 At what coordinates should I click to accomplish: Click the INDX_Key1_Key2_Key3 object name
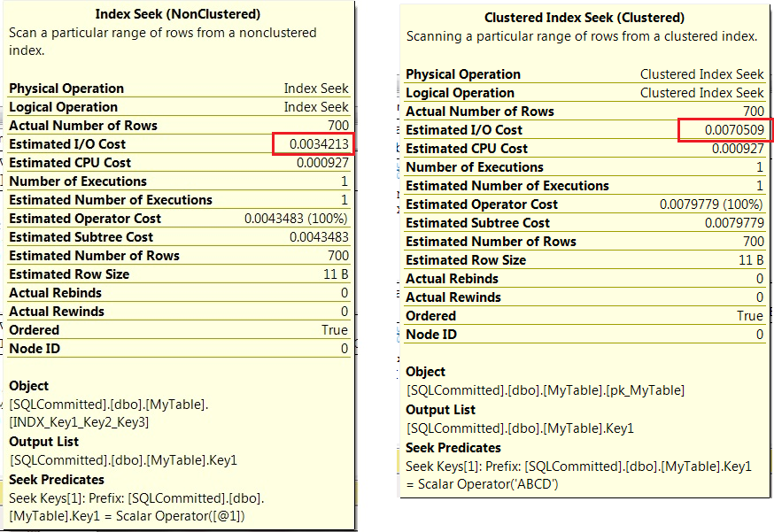(x=79, y=422)
